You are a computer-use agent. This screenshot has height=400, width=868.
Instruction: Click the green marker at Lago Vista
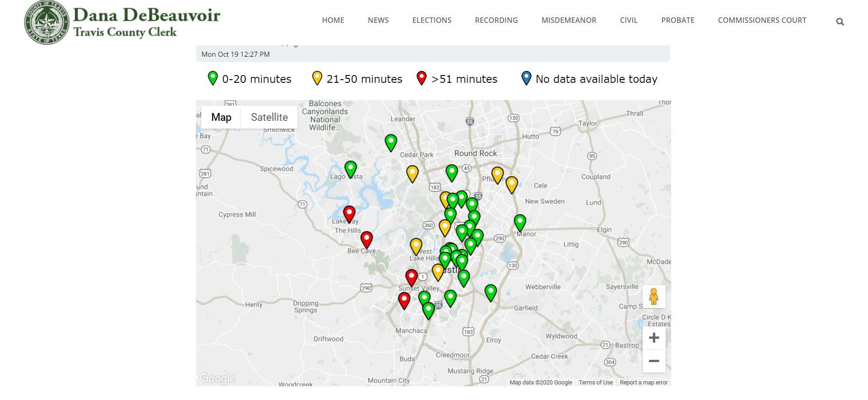coord(350,168)
